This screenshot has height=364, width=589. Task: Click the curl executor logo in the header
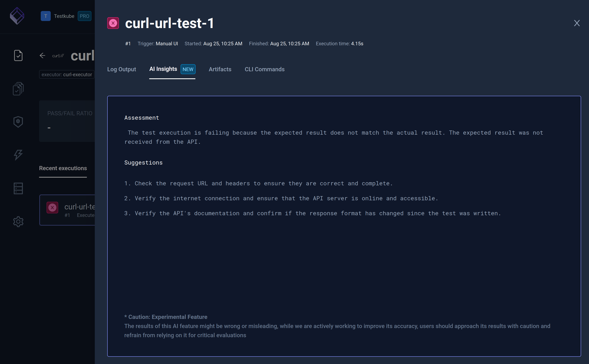point(58,55)
